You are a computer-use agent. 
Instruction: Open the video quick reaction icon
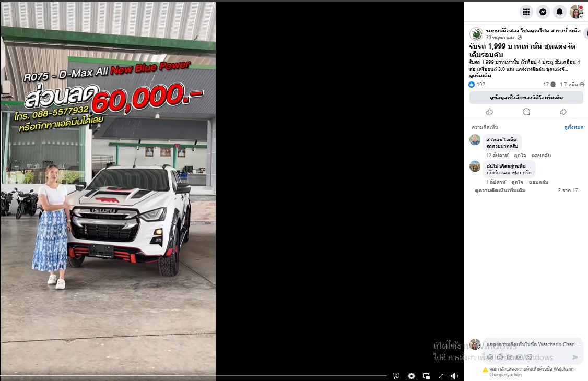click(396, 376)
